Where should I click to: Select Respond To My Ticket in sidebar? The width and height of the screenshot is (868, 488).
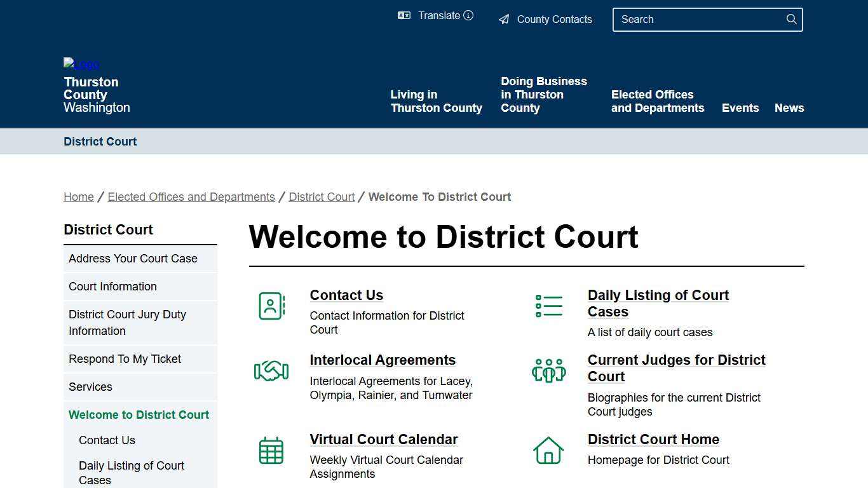click(125, 359)
